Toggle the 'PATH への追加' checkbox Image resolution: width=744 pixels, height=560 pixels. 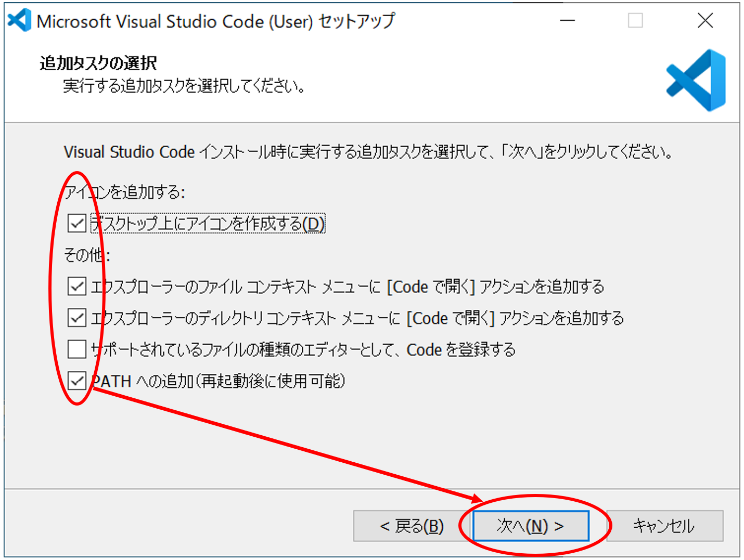[77, 381]
